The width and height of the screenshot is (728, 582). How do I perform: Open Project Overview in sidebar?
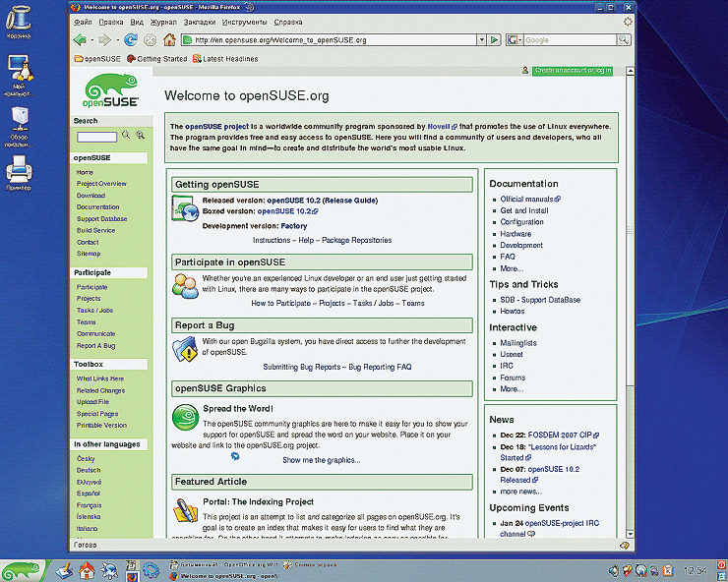click(101, 184)
